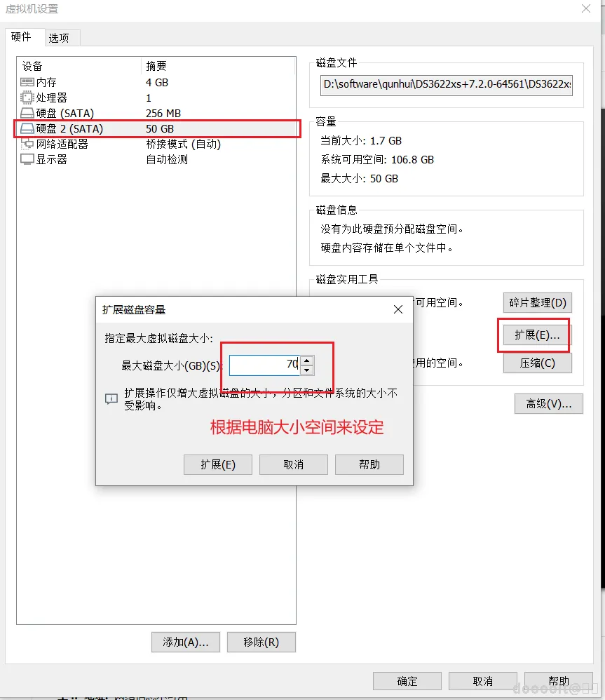
Task: Click the info icon in expand dialog
Action: (110, 398)
